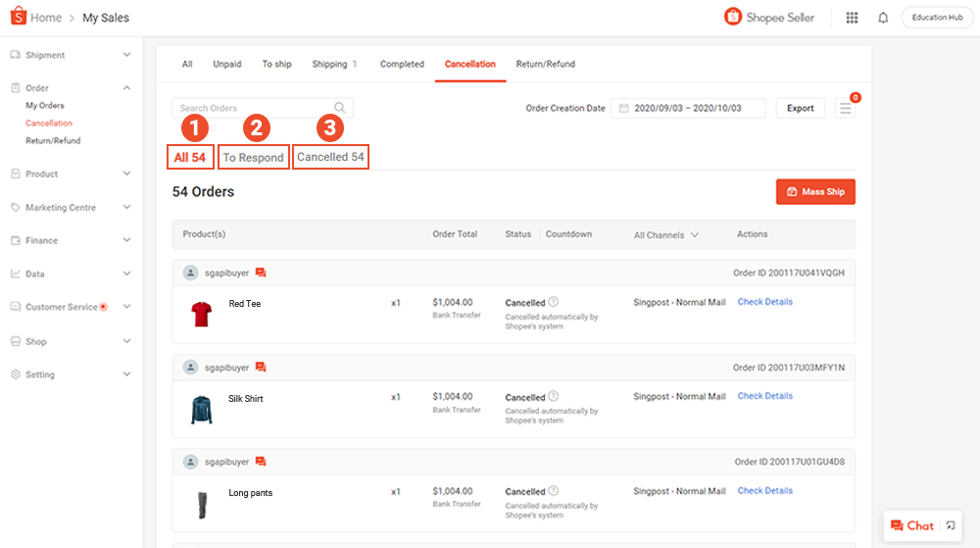Open the All Channels dropdown
The width and height of the screenshot is (980, 548).
666,235
